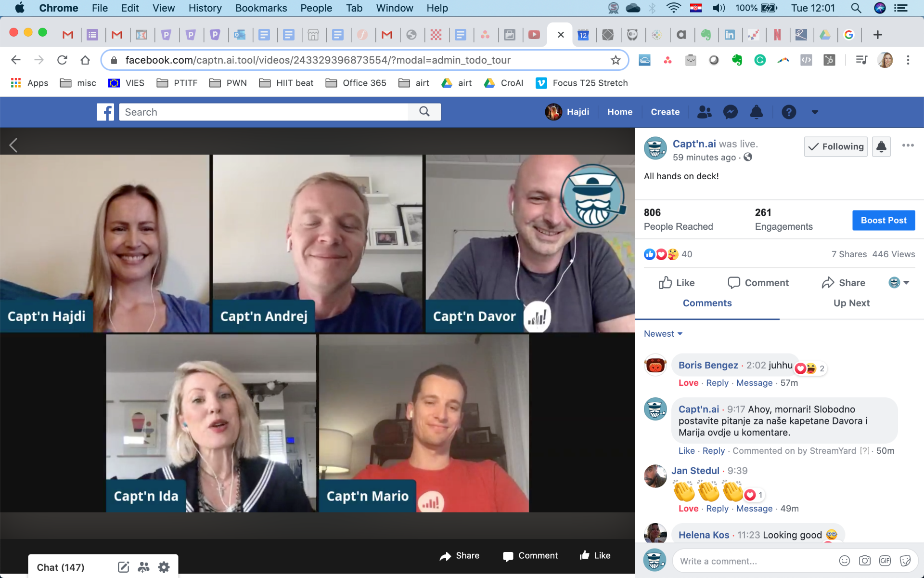Open the HIIT beat bookmark folder
924x578 pixels.
tap(286, 83)
